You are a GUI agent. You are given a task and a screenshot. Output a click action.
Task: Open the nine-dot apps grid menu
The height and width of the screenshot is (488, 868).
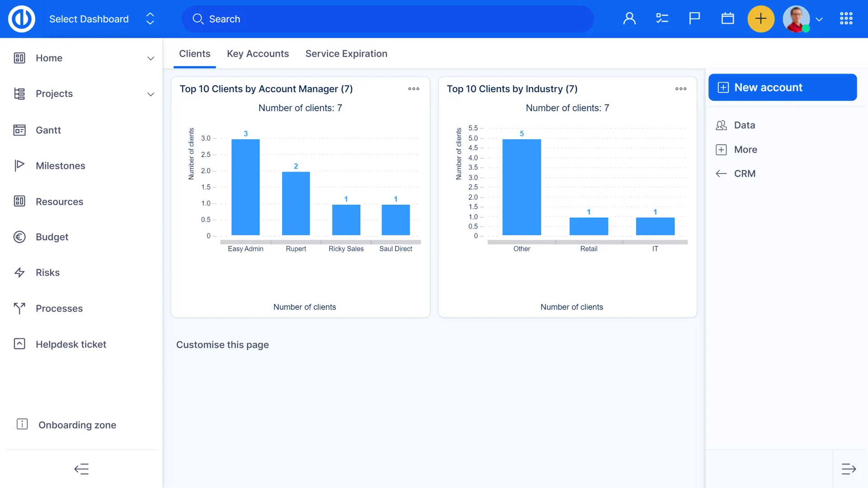(x=846, y=19)
